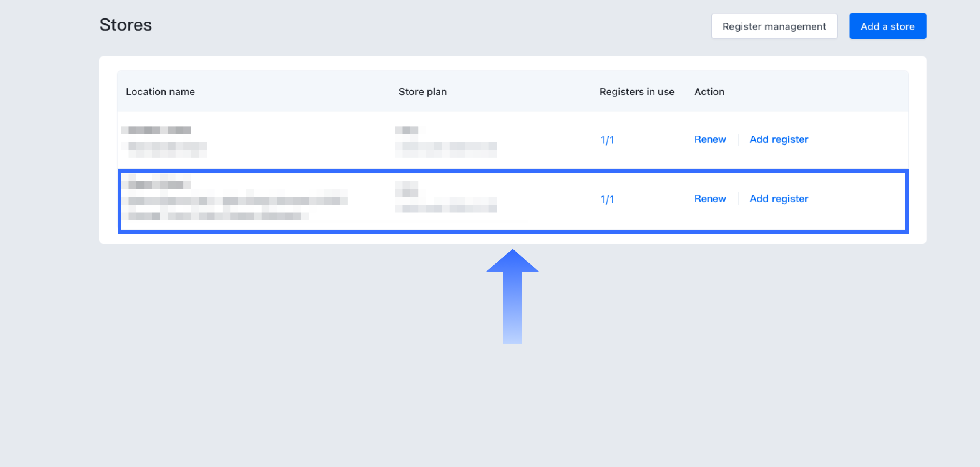Click the Store plan column header
Screen dimensions: 980x467
(x=422, y=92)
